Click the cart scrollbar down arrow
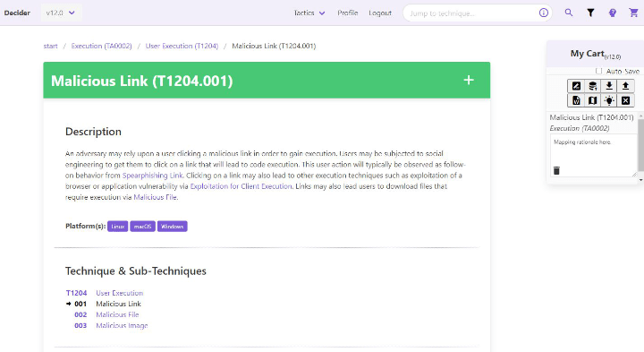Image resolution: width=644 pixels, height=352 pixels. click(x=640, y=180)
